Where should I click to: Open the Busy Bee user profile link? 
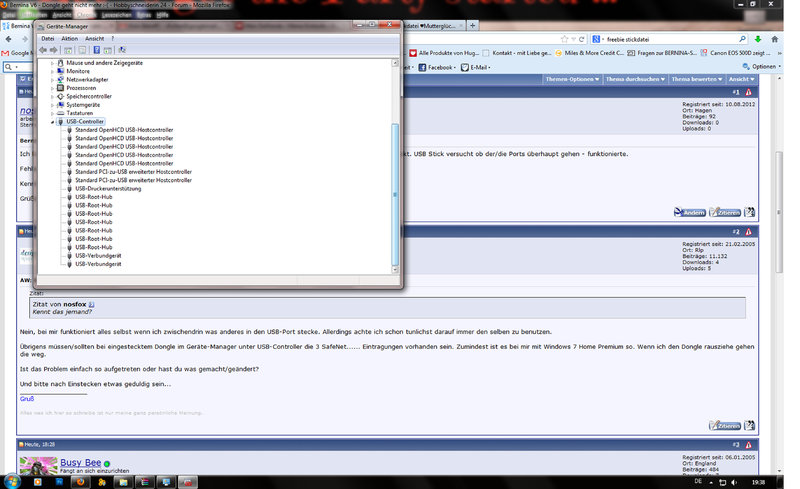click(x=81, y=463)
